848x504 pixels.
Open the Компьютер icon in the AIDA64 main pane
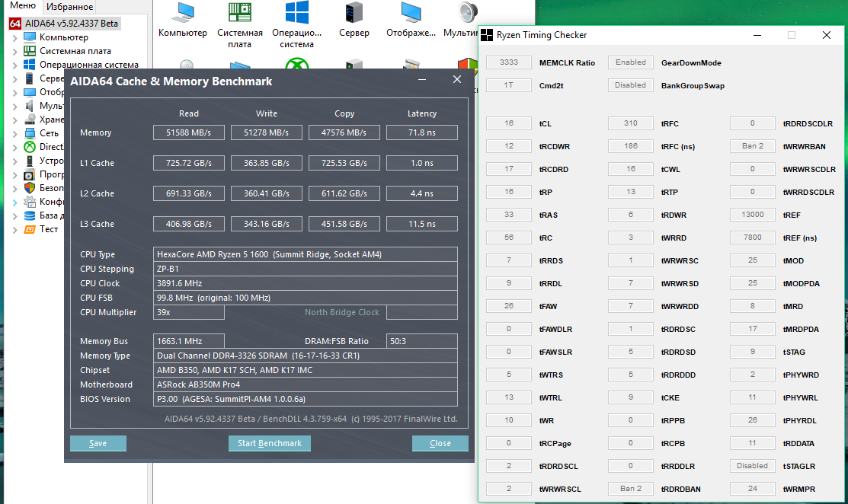click(x=183, y=13)
